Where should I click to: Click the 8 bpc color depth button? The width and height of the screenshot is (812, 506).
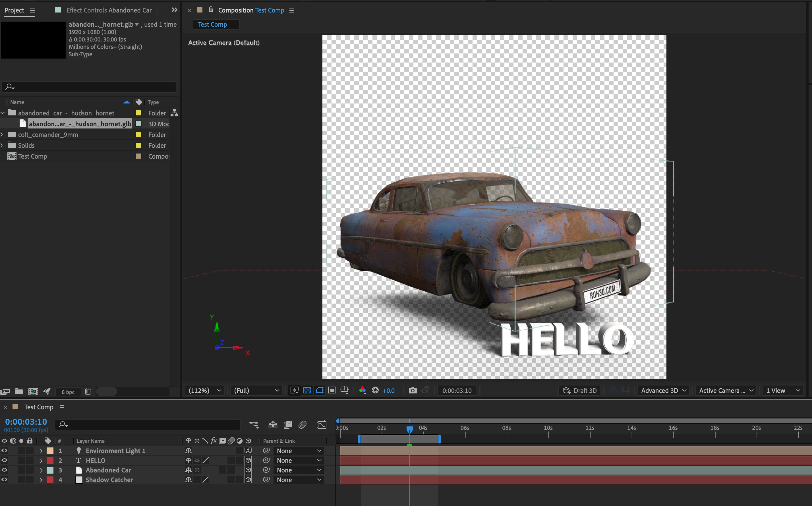coord(68,391)
